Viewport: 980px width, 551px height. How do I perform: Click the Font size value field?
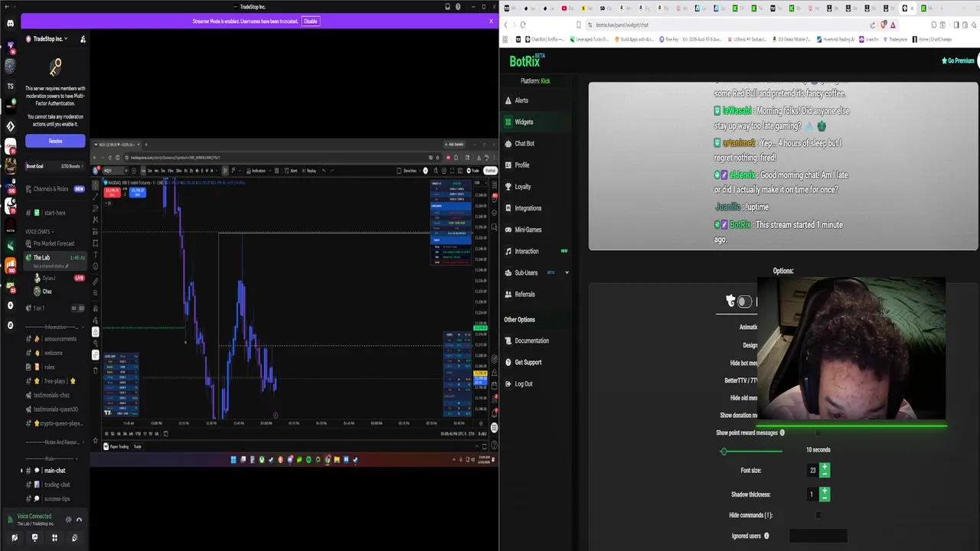click(x=812, y=470)
